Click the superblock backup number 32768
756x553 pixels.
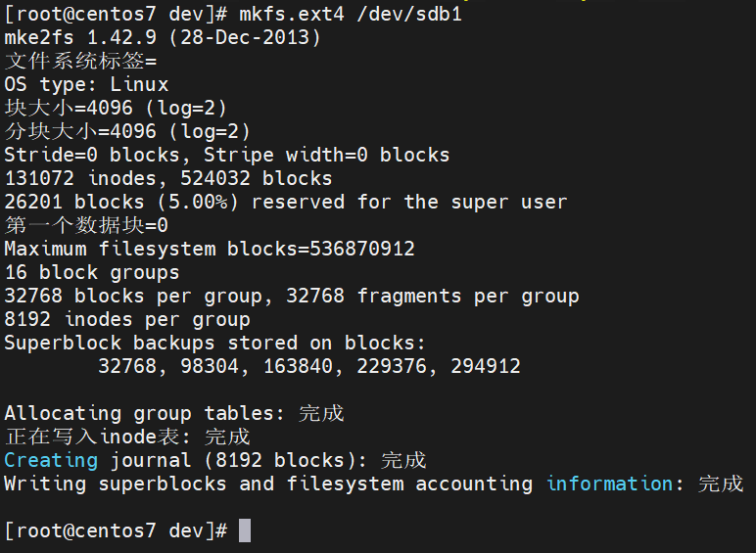point(127,366)
